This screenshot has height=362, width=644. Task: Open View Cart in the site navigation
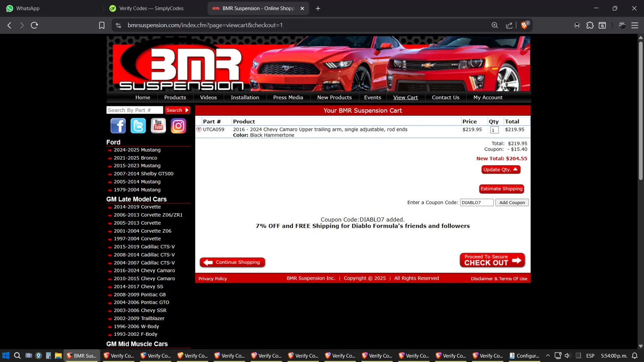[x=406, y=97]
